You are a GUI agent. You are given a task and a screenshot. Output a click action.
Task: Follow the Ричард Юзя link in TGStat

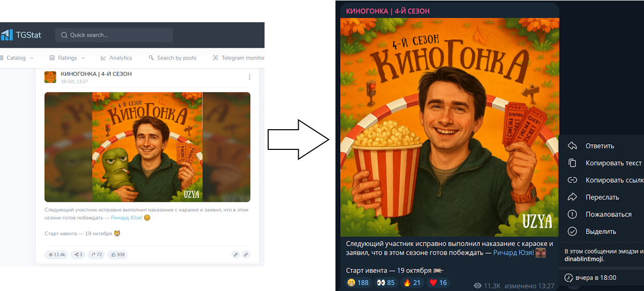126,218
